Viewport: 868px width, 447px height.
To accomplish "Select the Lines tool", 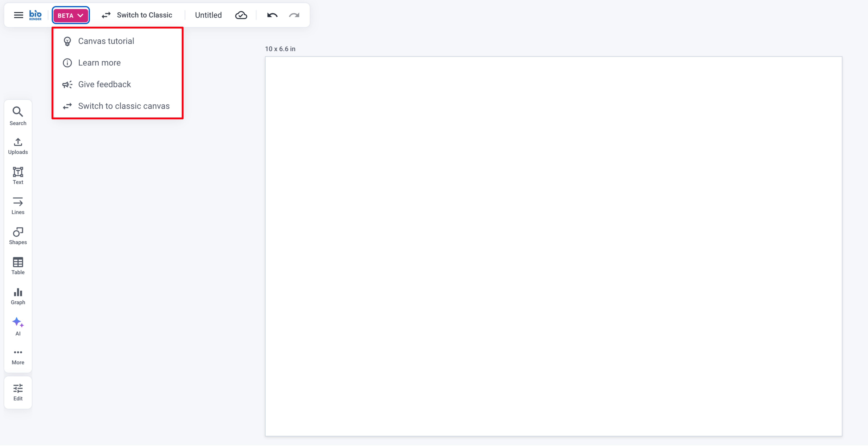I will tap(18, 205).
